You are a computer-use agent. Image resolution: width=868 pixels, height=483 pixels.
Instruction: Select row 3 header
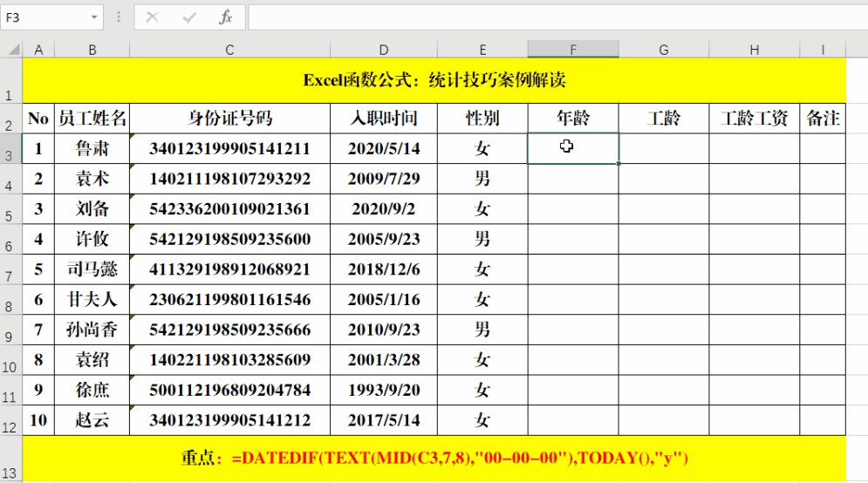click(x=10, y=148)
